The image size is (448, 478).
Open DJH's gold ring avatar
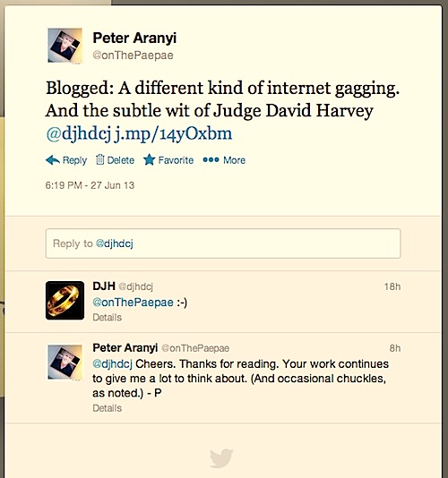point(65,300)
